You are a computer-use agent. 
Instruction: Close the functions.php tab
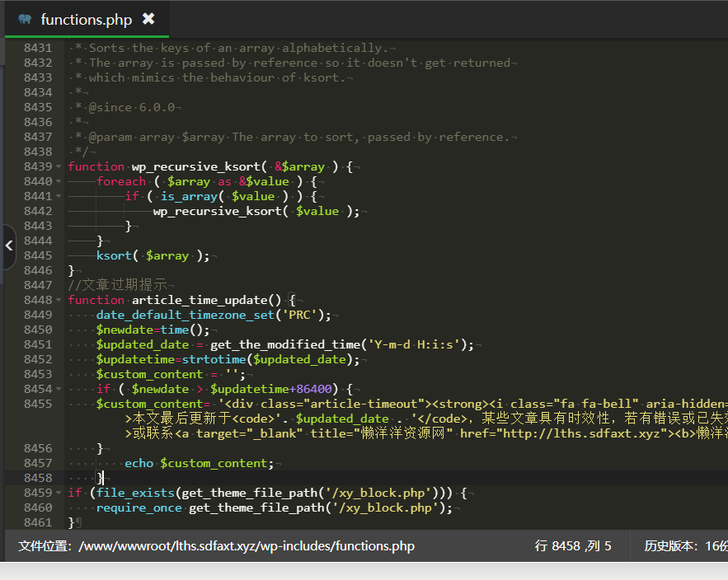148,18
